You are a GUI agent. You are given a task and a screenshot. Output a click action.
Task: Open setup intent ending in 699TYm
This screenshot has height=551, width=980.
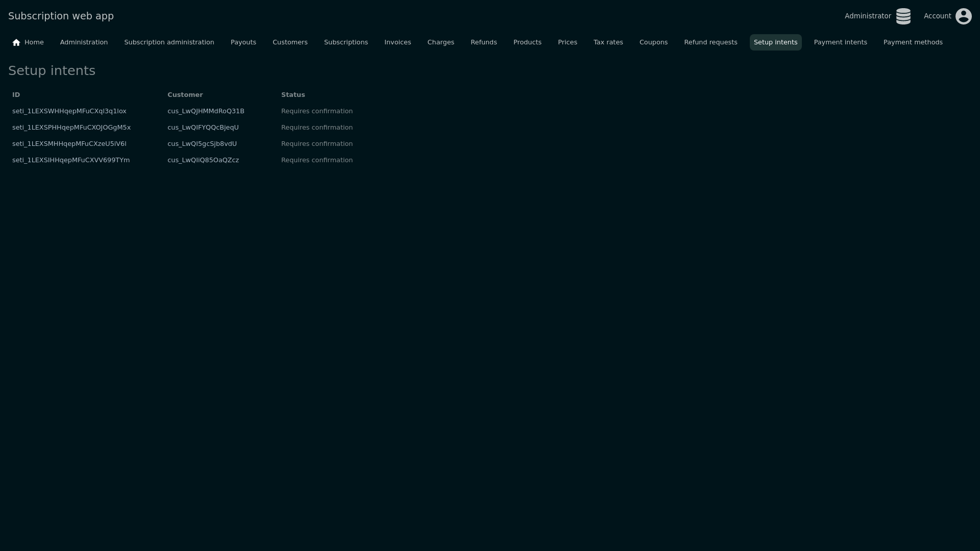71,160
